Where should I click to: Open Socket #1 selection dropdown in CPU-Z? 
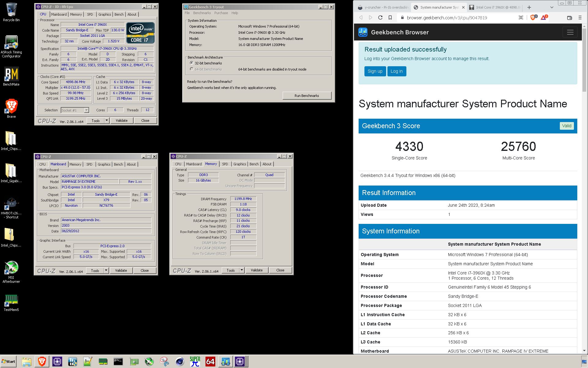(75, 110)
